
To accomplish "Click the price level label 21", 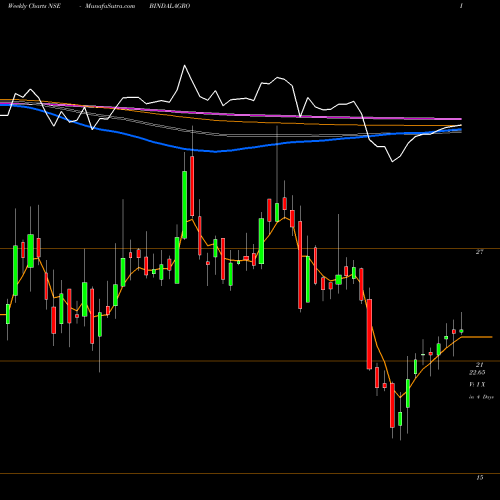I will click(479, 365).
